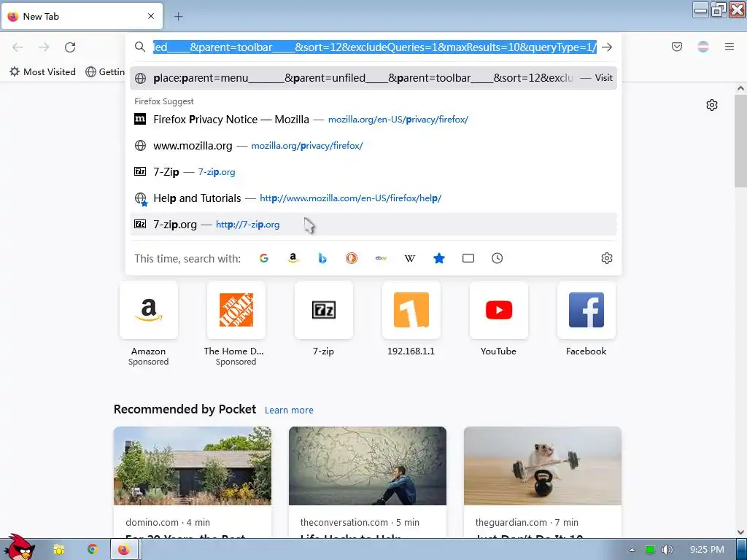747x560 pixels.
Task: Open Start menu red bird icon
Action: [19, 548]
